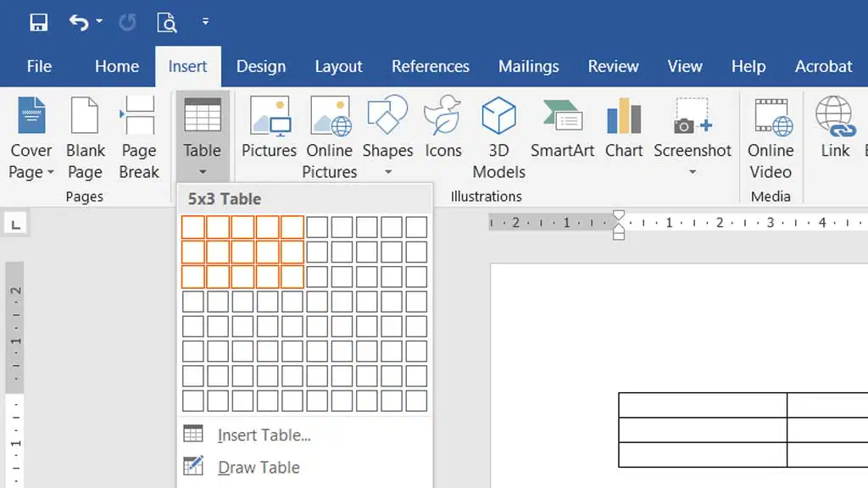Undo the last action
The width and height of the screenshot is (868, 488).
pyautogui.click(x=79, y=23)
